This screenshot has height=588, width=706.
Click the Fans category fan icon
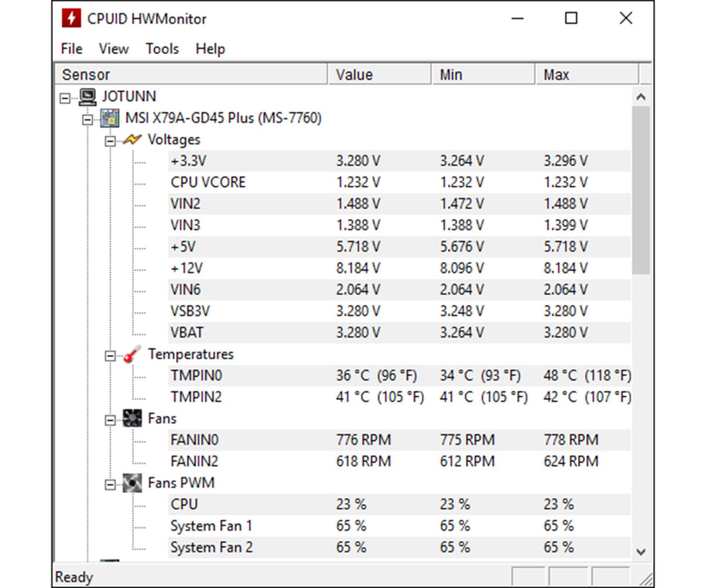[x=132, y=418]
